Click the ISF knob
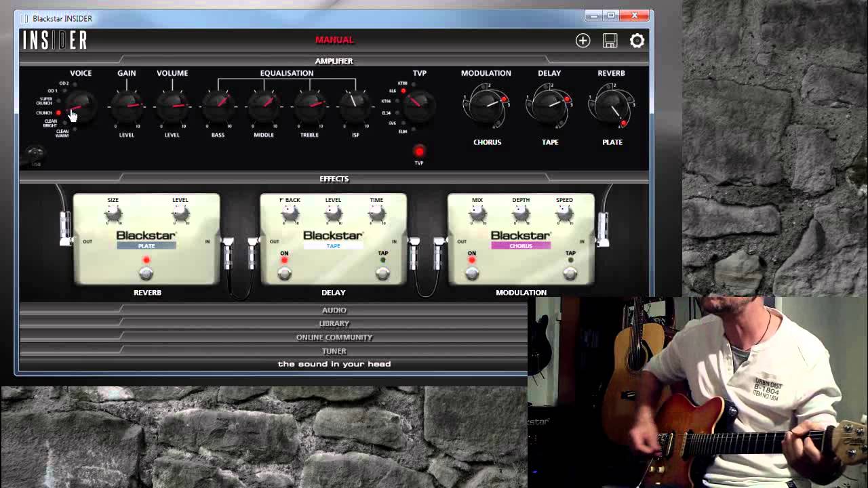 (355, 106)
